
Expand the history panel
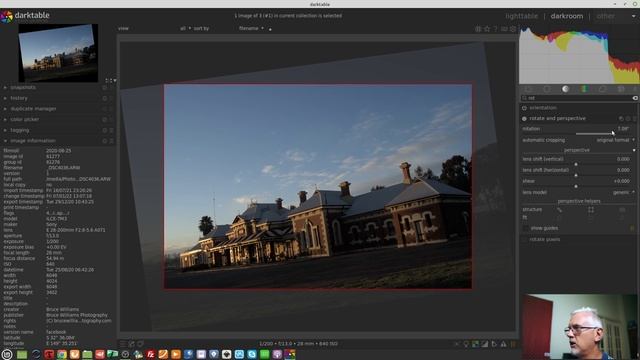[5, 98]
